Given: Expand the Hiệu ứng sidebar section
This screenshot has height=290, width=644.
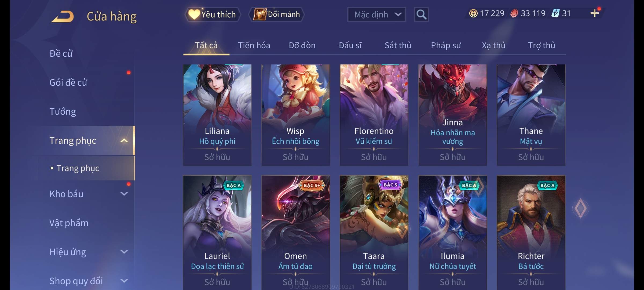Looking at the screenshot, I should [124, 252].
